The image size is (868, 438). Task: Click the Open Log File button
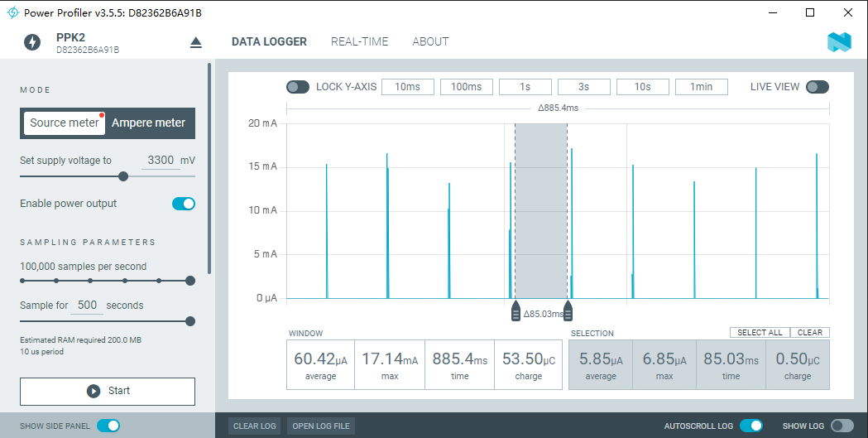321,426
